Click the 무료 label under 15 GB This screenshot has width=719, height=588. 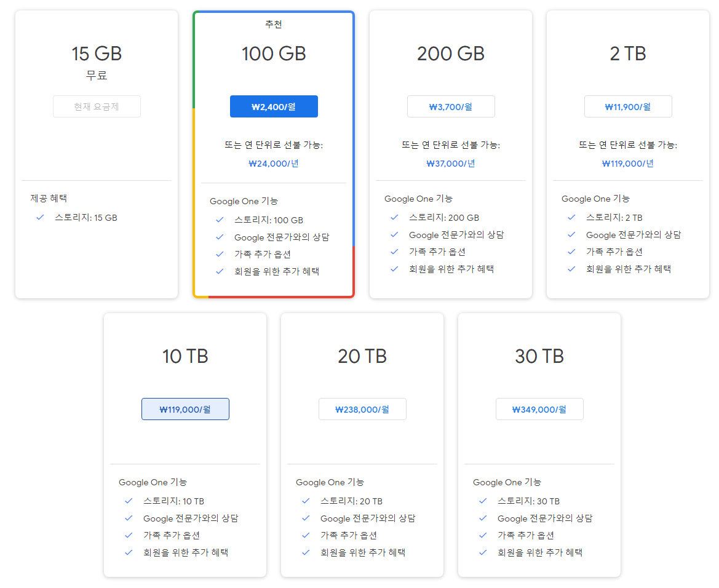click(x=97, y=75)
